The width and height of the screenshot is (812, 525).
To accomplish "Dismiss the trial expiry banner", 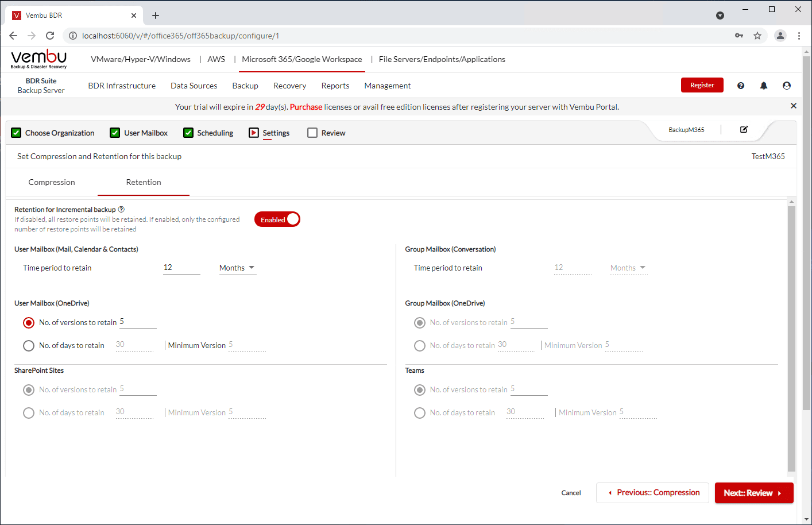I will 794,106.
